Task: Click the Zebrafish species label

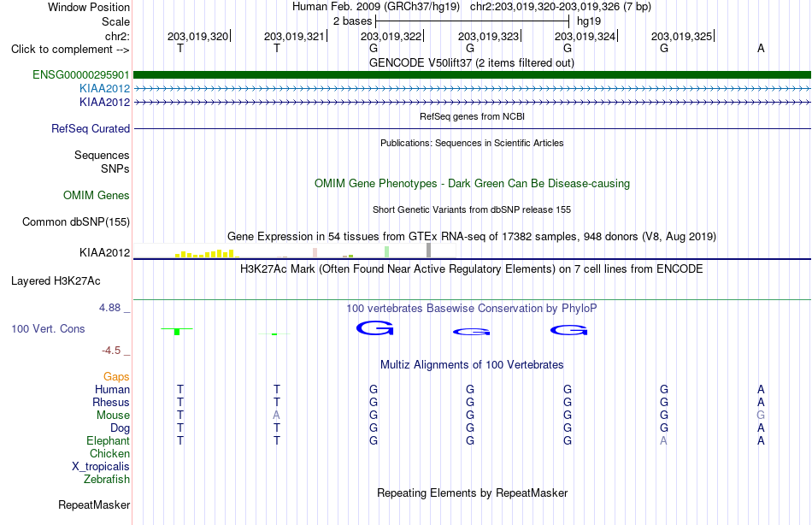Action: pyautogui.click(x=107, y=480)
